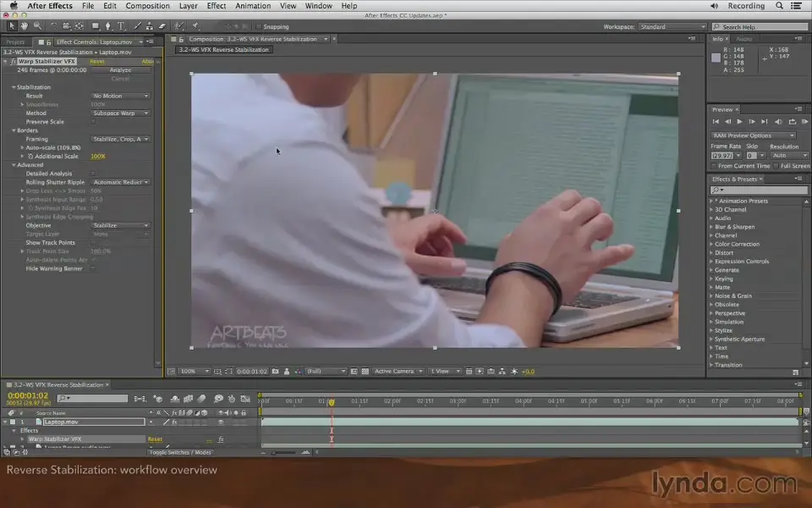Enable the Detailed Analysis checkbox
812x508 pixels.
(93, 174)
